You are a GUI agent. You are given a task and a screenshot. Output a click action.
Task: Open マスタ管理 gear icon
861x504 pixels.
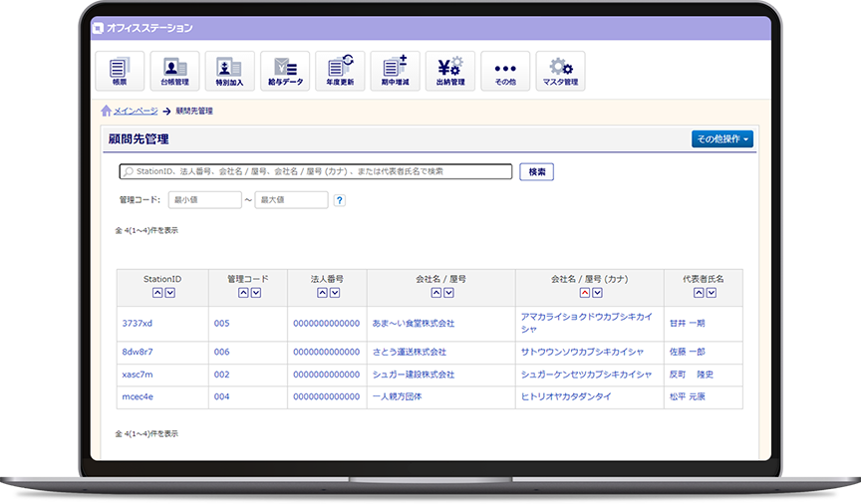click(560, 71)
